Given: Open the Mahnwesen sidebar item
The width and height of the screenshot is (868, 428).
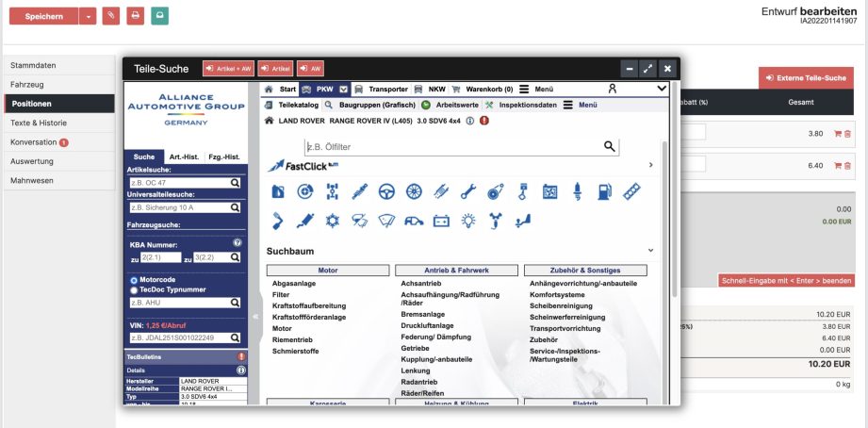Looking at the screenshot, I should 59,180.
